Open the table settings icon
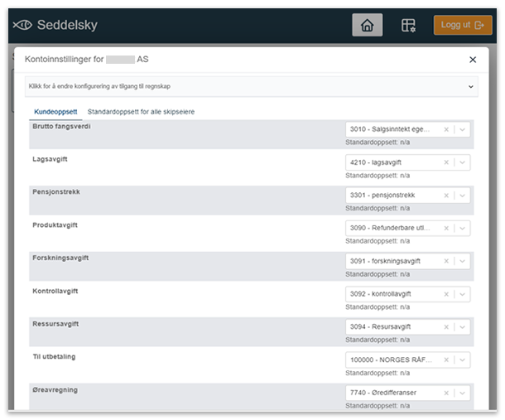The image size is (505, 420). click(408, 25)
